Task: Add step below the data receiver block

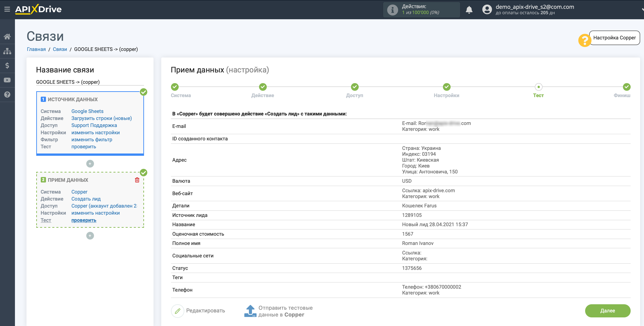Action: [x=90, y=236]
